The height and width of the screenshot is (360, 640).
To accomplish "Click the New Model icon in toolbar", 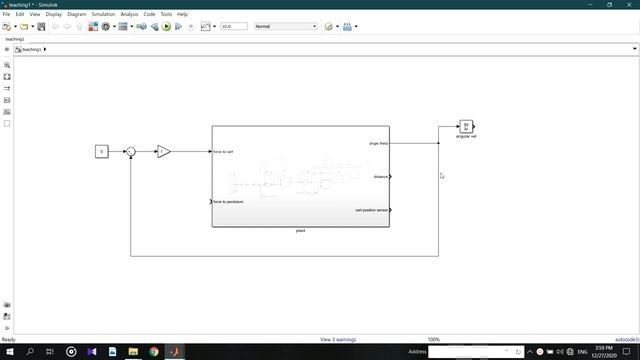I will click(6, 27).
